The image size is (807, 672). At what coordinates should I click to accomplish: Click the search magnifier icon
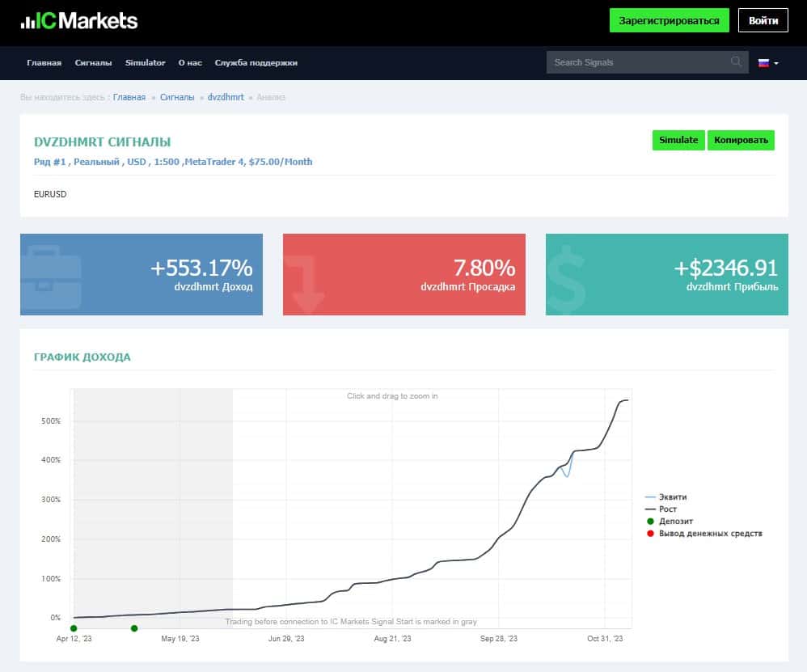pos(736,61)
